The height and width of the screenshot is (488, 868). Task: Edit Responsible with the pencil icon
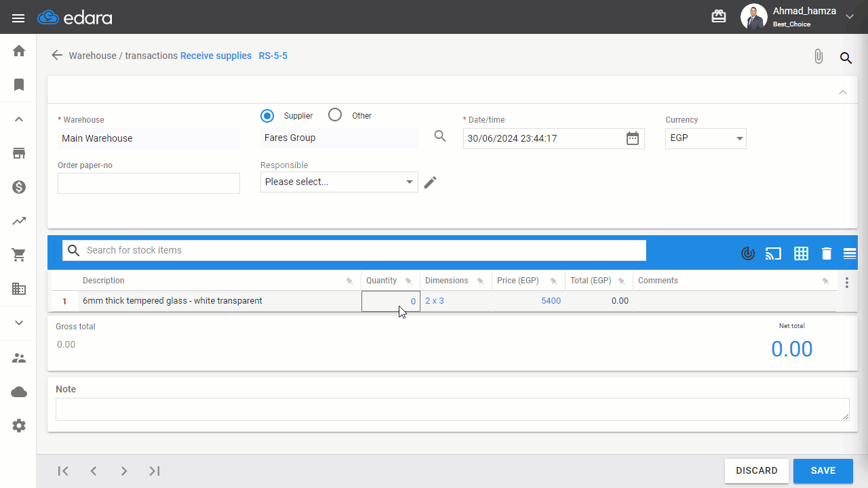click(x=430, y=182)
